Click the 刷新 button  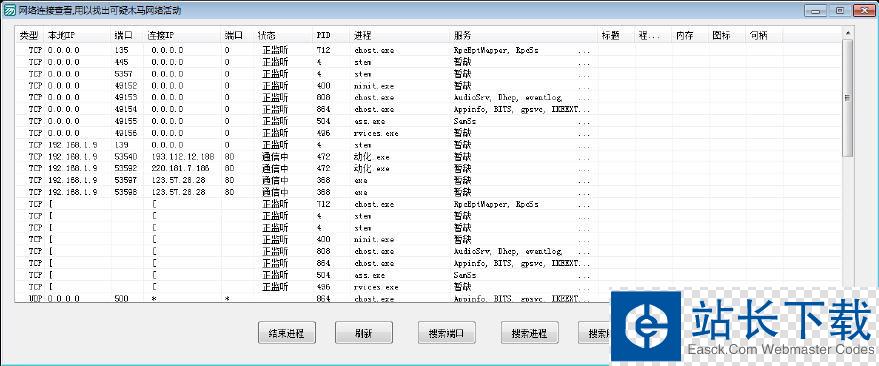click(x=363, y=333)
